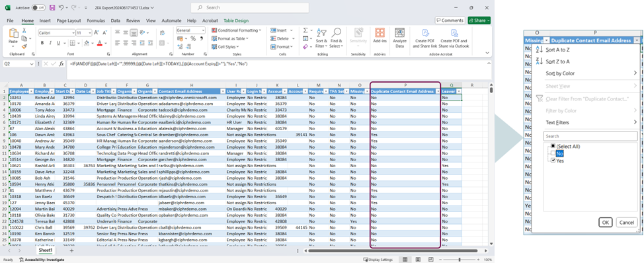Click the Save icon in title bar

point(52,8)
